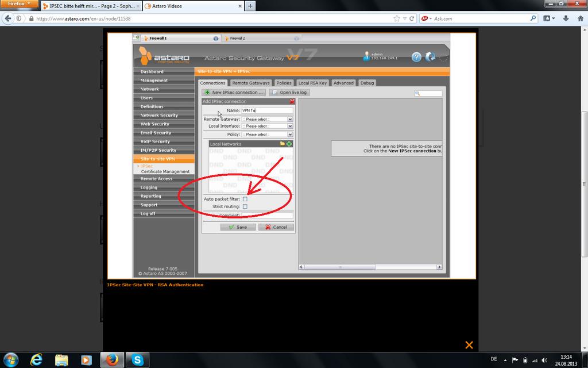Click the Astaro reload arrows icon

point(430,57)
